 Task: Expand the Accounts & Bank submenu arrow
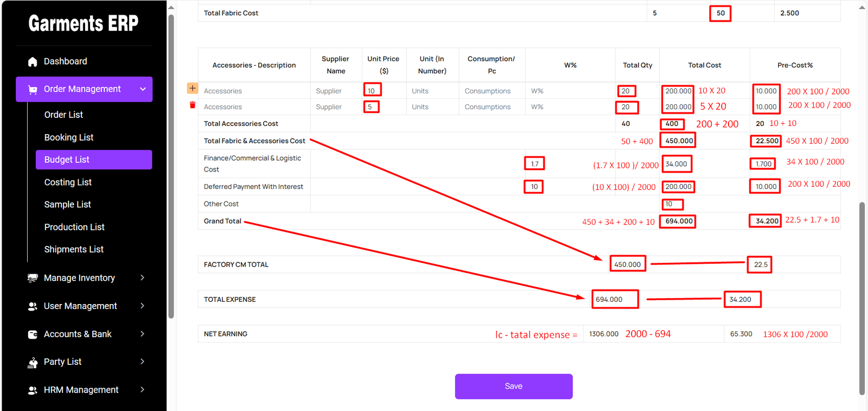pyautogui.click(x=143, y=334)
